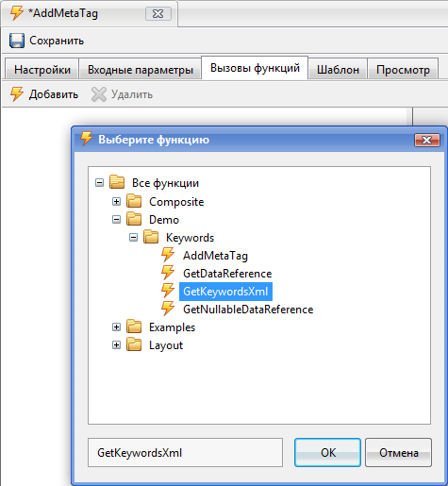Click the lightning icon on AddMetaTag tab

16,13
